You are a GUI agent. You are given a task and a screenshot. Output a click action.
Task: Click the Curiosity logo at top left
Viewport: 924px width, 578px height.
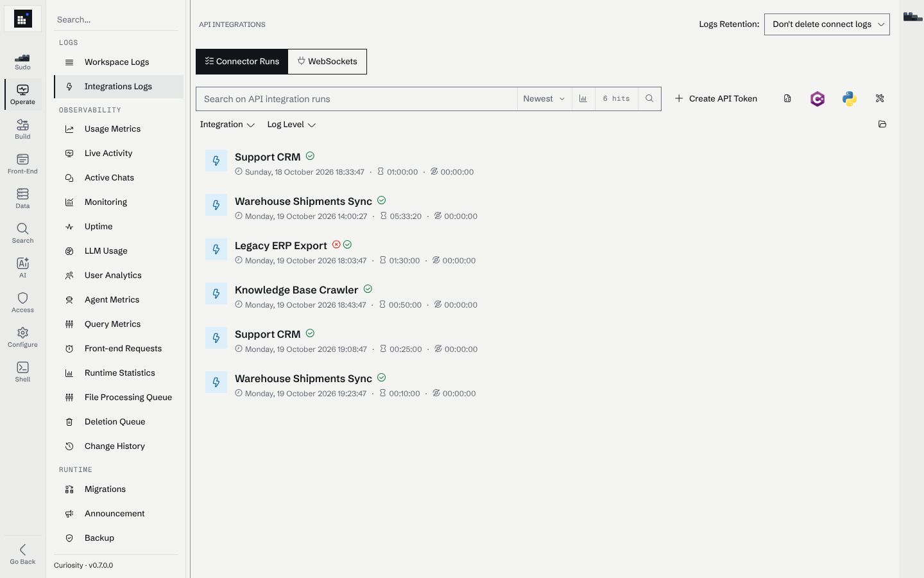22,19
